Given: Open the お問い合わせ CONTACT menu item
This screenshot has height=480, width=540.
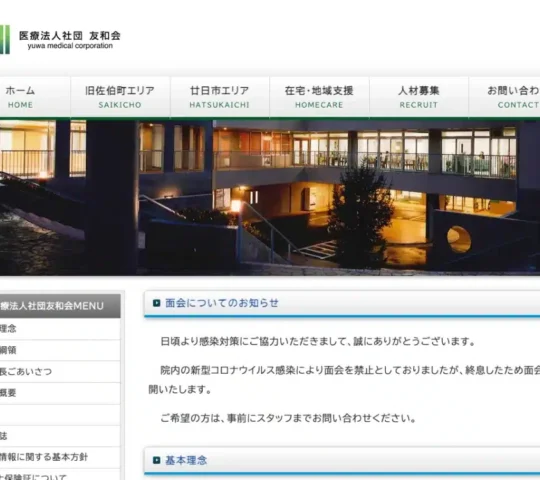Looking at the screenshot, I should (x=505, y=97).
